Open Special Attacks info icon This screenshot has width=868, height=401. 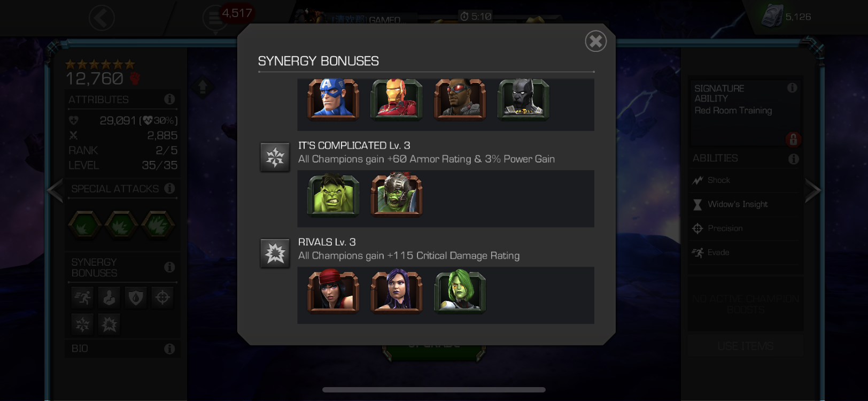click(x=169, y=188)
